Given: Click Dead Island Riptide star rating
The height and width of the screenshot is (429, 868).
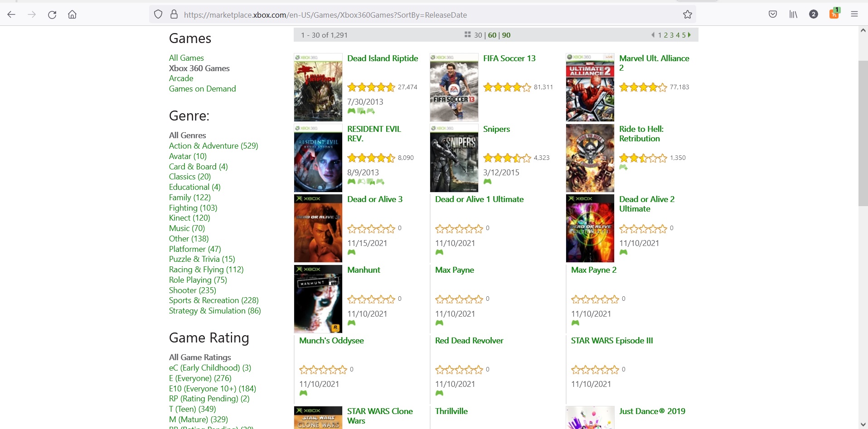Looking at the screenshot, I should pyautogui.click(x=371, y=87).
